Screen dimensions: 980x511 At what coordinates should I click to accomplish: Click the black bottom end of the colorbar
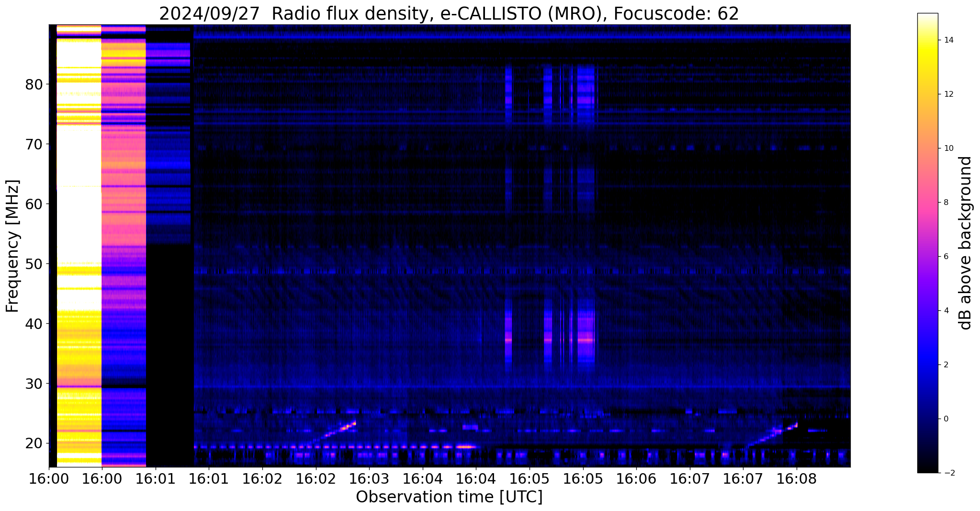(x=927, y=465)
